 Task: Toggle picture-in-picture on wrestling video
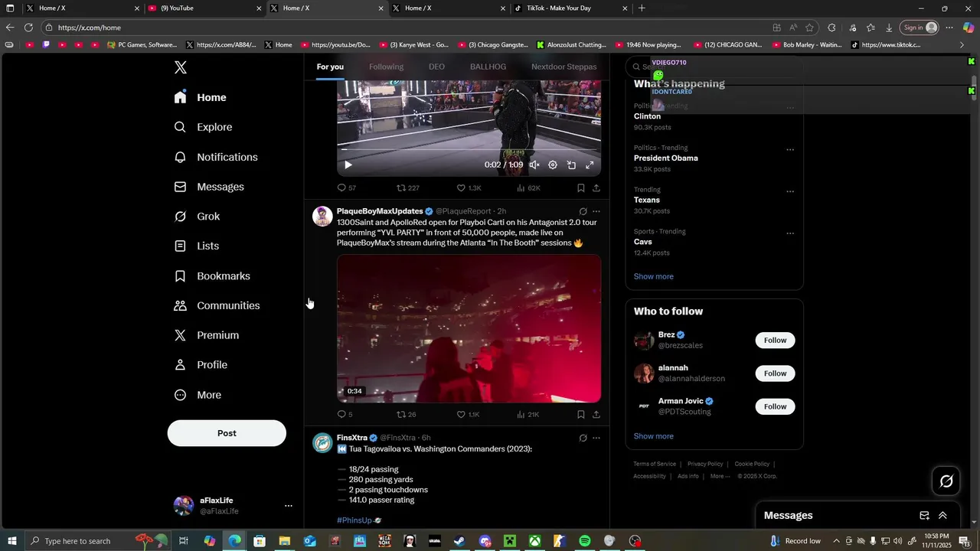pyautogui.click(x=571, y=165)
